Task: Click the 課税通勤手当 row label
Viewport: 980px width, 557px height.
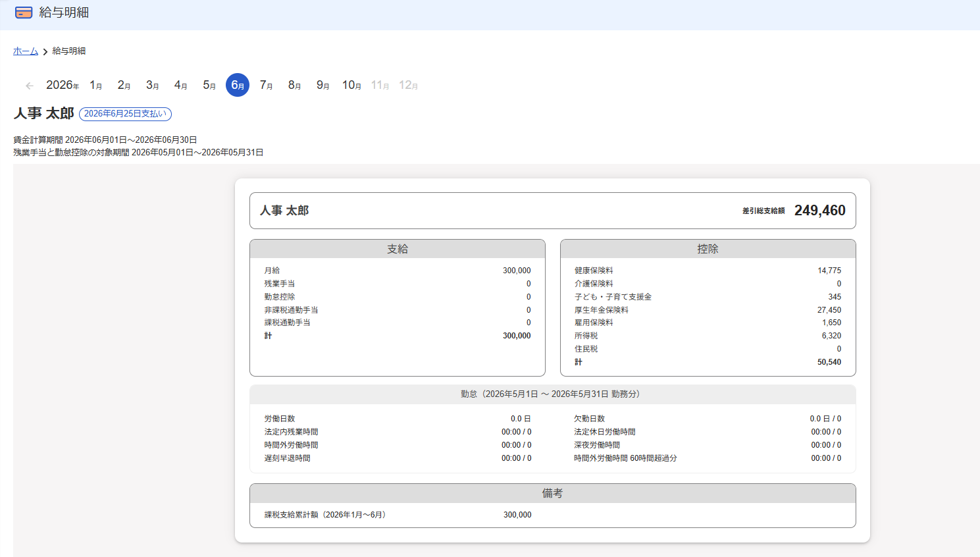Action: coord(288,323)
